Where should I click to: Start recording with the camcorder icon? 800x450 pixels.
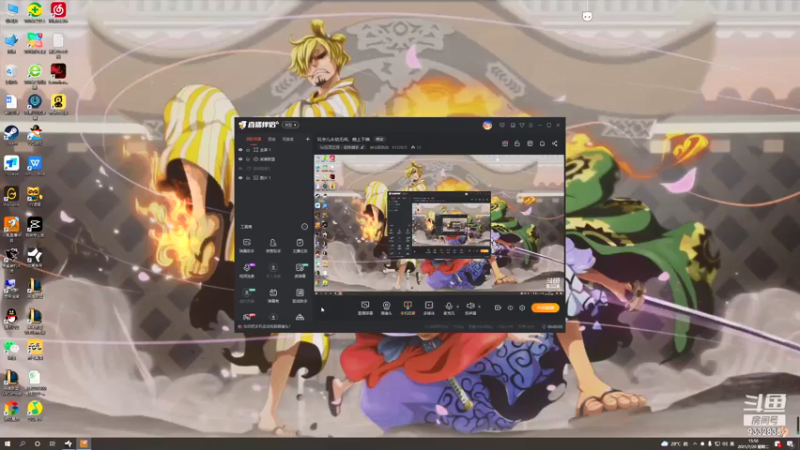tap(497, 308)
